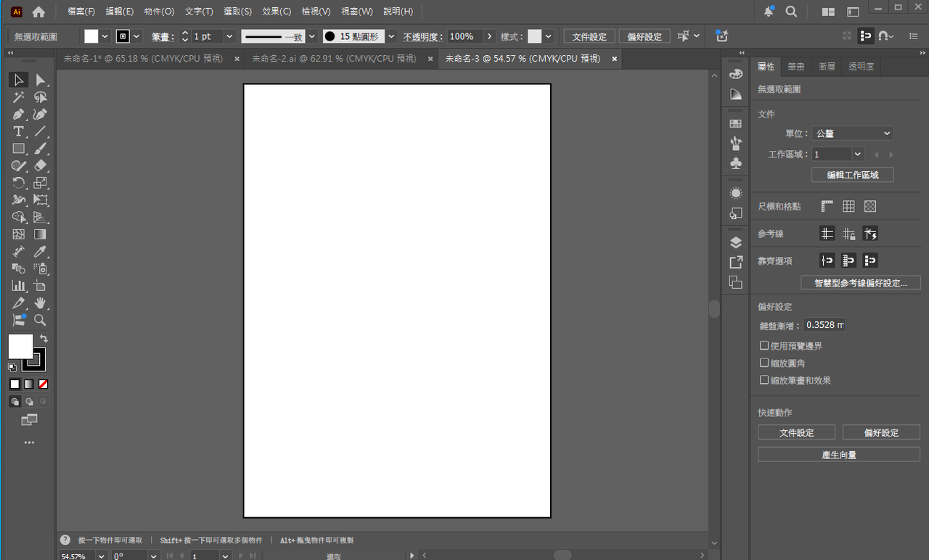
Task: Click the 編輯工作區域 button
Action: pos(853,175)
